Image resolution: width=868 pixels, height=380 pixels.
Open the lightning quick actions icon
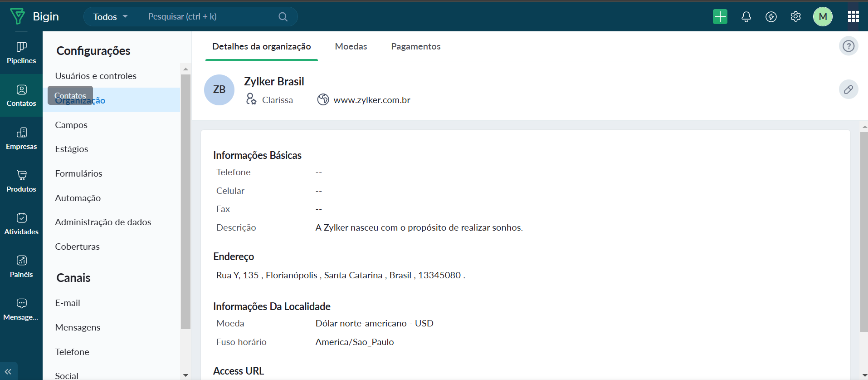pyautogui.click(x=771, y=17)
